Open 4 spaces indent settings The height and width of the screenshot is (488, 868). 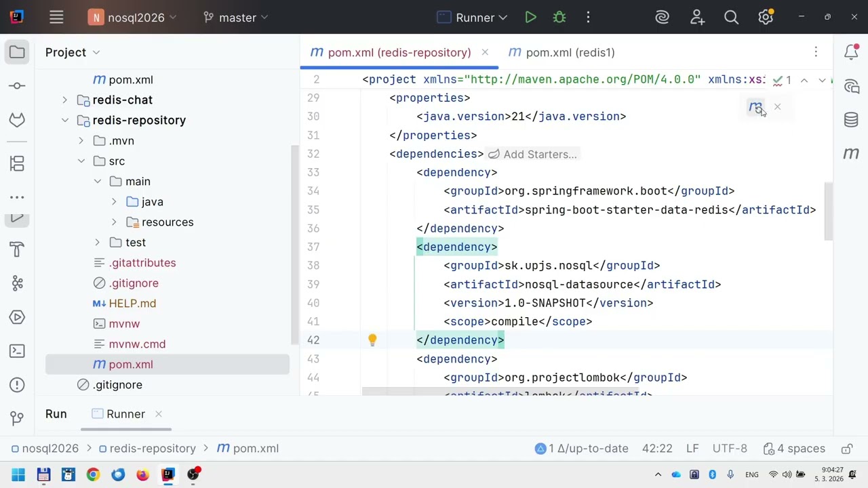coord(794,449)
